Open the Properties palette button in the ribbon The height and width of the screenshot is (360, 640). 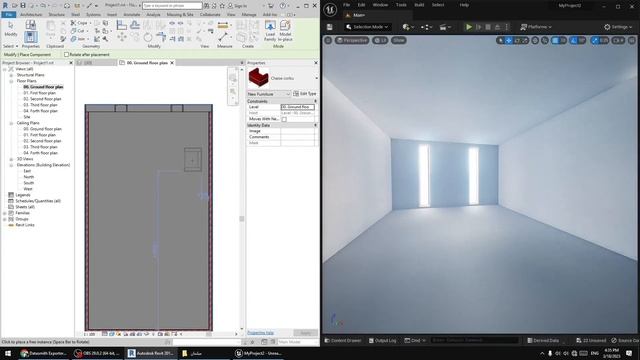pos(31,37)
